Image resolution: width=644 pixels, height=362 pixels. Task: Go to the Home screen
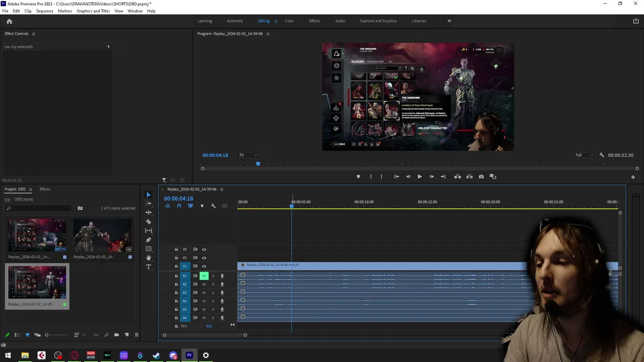coord(9,21)
